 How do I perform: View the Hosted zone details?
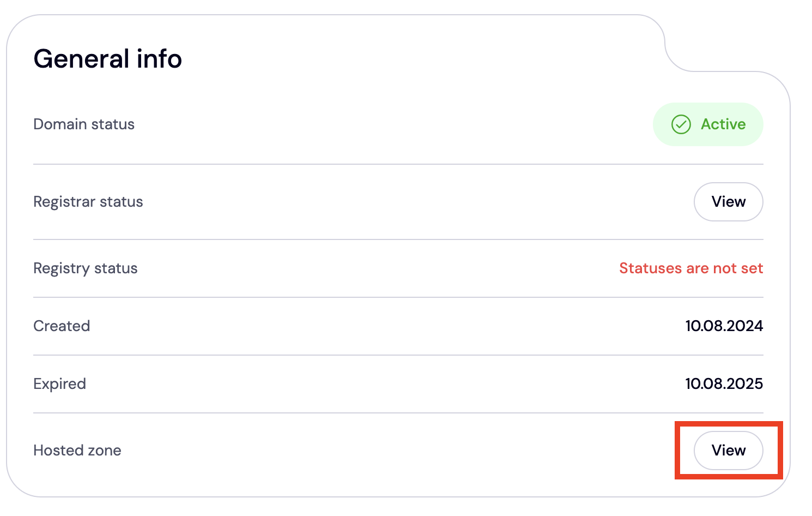728,451
